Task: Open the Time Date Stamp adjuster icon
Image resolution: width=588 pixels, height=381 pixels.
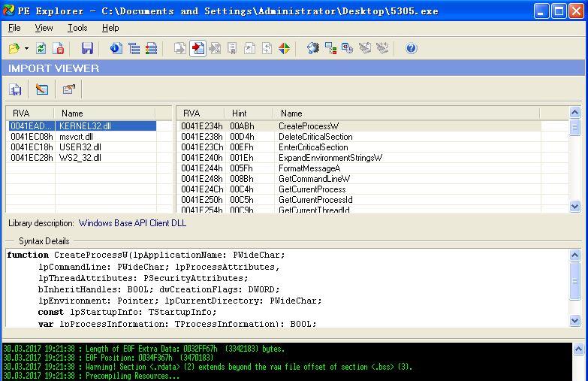Action: (x=347, y=48)
